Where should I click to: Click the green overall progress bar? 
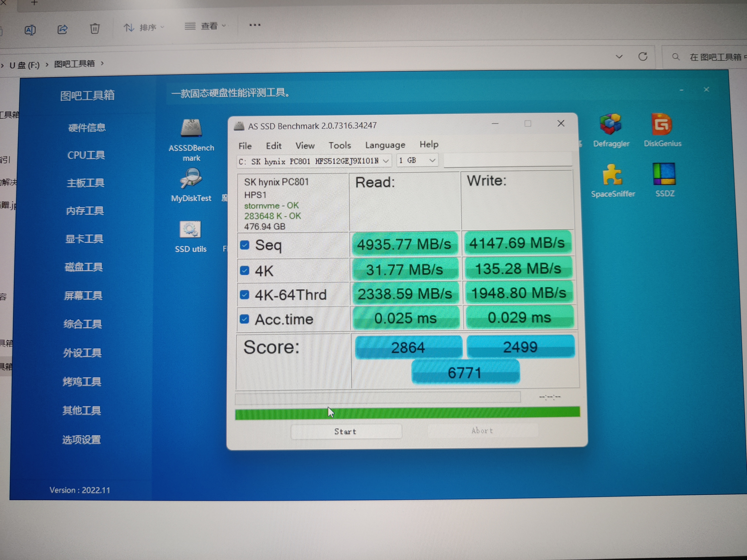pyautogui.click(x=407, y=413)
